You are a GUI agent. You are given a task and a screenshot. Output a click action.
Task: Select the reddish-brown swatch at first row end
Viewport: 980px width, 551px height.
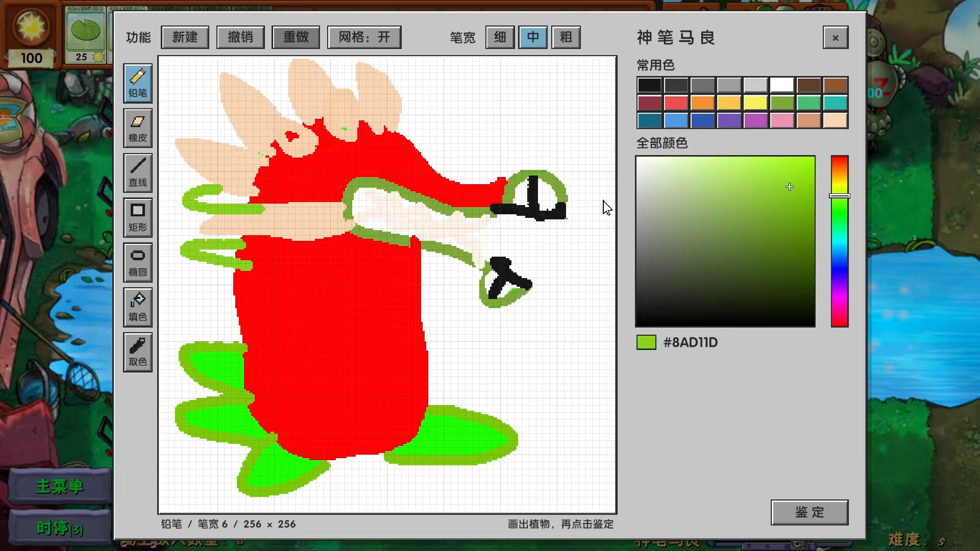tap(835, 85)
